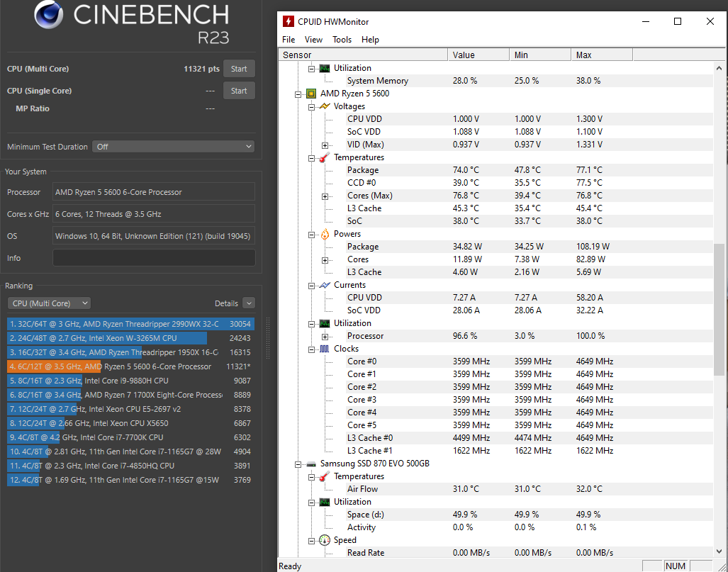Click the Processor name field in Cinebench
The height and width of the screenshot is (572, 728).
(x=154, y=192)
